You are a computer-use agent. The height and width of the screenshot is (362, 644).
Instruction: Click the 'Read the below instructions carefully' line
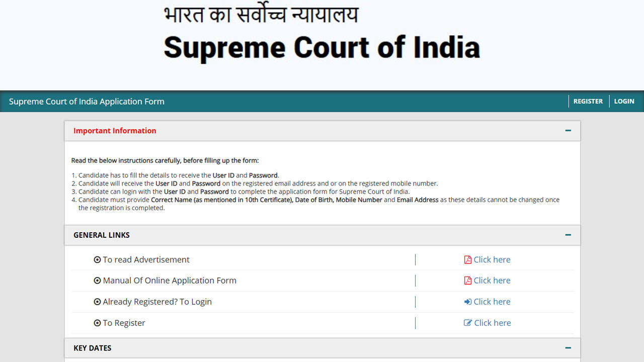pyautogui.click(x=165, y=161)
